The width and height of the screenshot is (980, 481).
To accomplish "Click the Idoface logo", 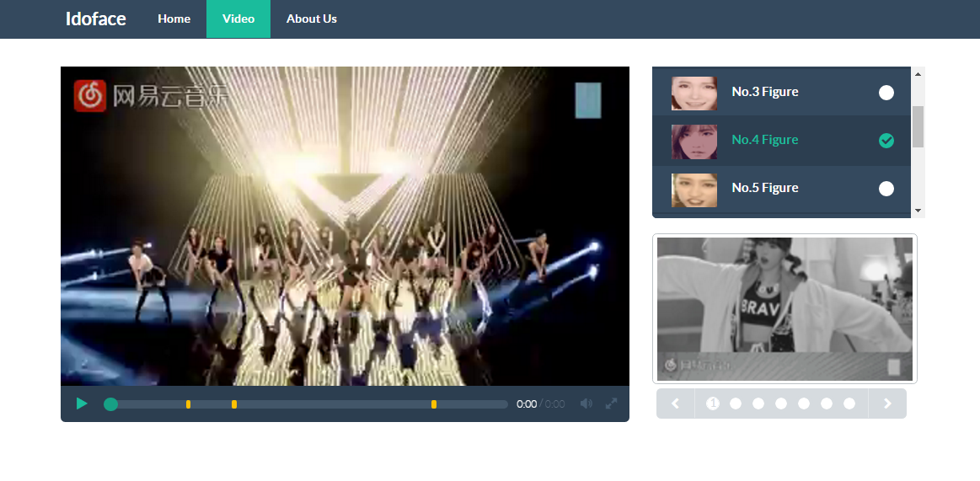I will coord(95,19).
